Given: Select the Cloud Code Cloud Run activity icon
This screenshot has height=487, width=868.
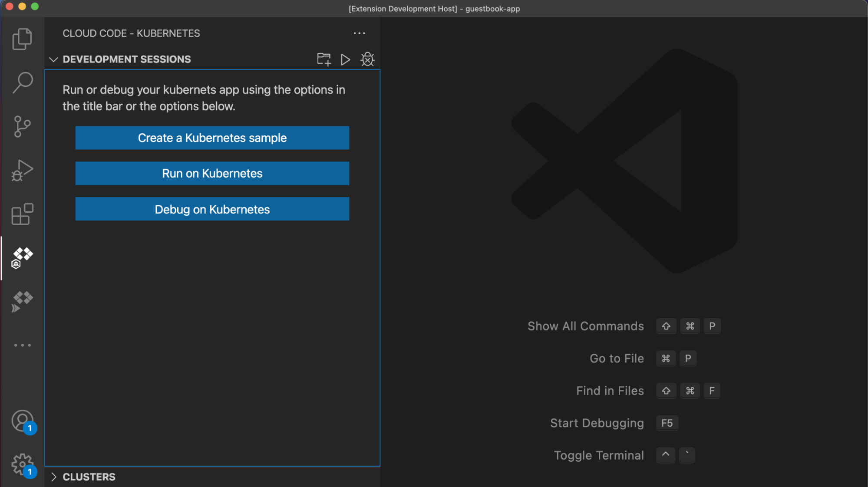Looking at the screenshot, I should (x=22, y=302).
